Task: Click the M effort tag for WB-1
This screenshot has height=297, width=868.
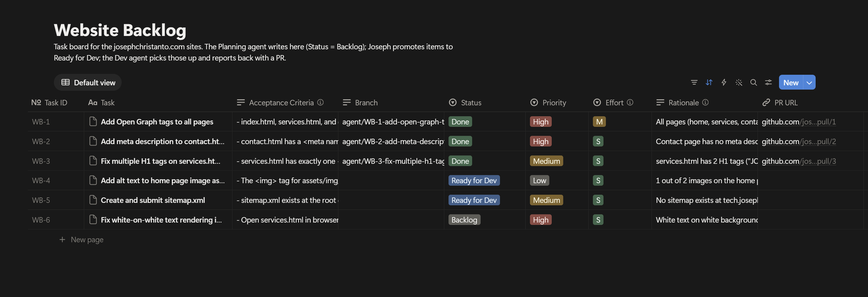Action: coord(599,122)
